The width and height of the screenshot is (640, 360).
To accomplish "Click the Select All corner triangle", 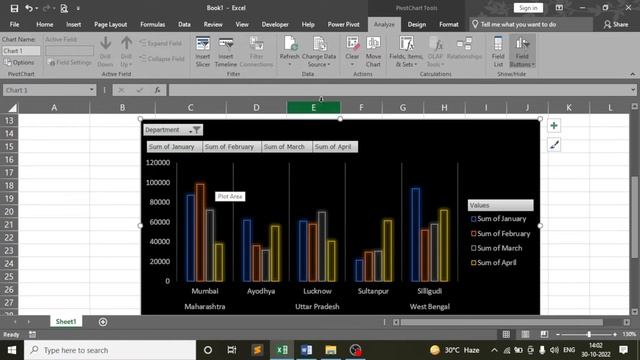I will 12,108.
